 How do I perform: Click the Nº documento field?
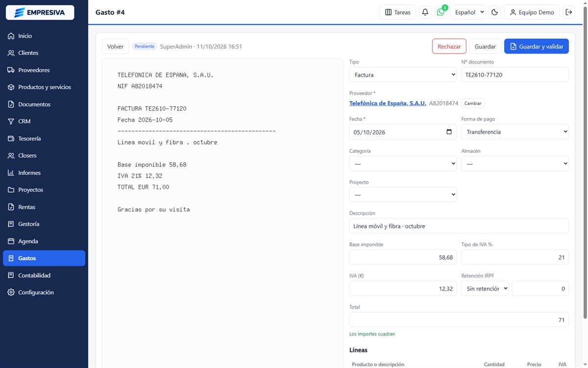[x=515, y=75]
